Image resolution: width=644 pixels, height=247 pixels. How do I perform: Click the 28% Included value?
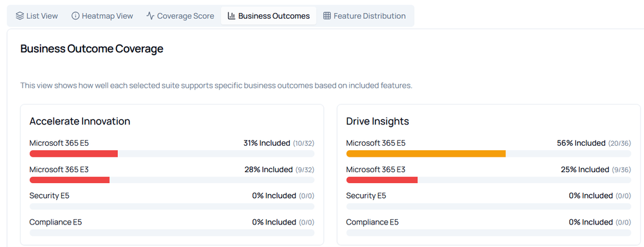[x=268, y=170]
